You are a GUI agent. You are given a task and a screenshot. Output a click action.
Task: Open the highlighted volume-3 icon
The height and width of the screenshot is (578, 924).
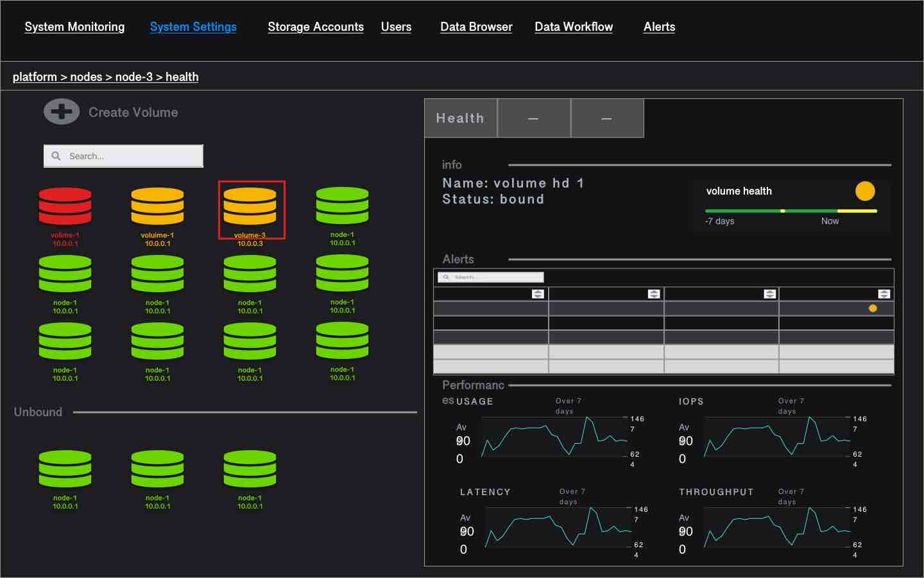(250, 206)
